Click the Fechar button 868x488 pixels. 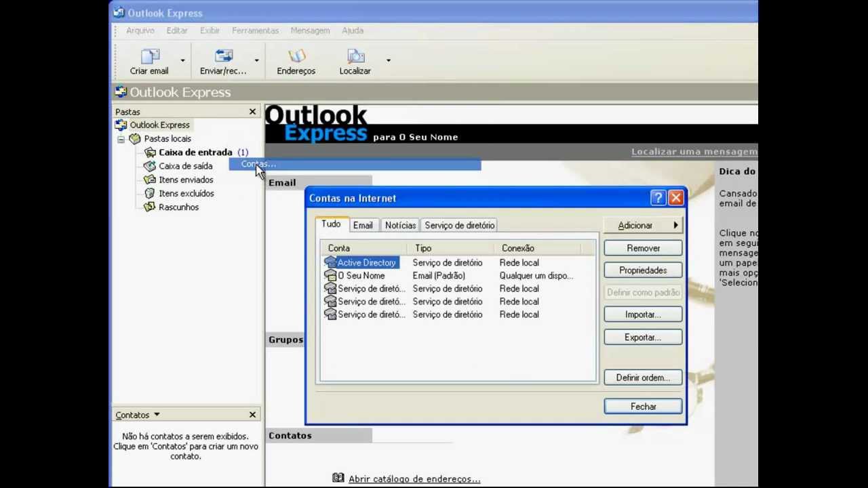tap(643, 407)
